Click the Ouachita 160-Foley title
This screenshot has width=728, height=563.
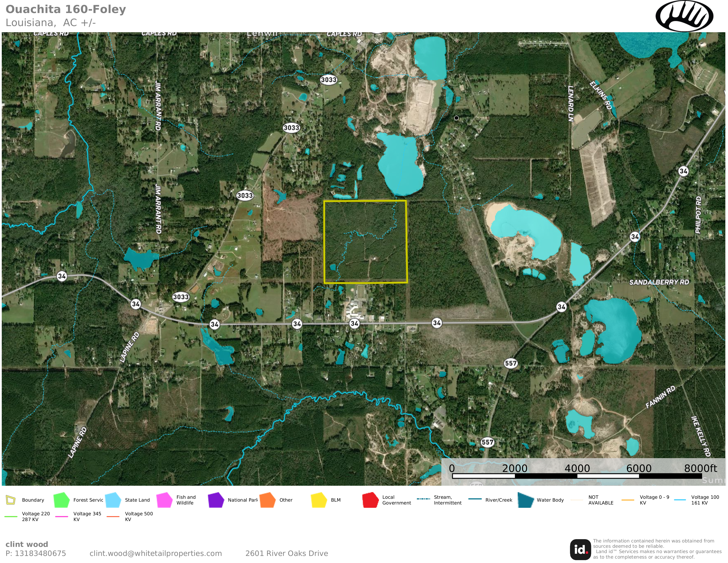coord(66,9)
